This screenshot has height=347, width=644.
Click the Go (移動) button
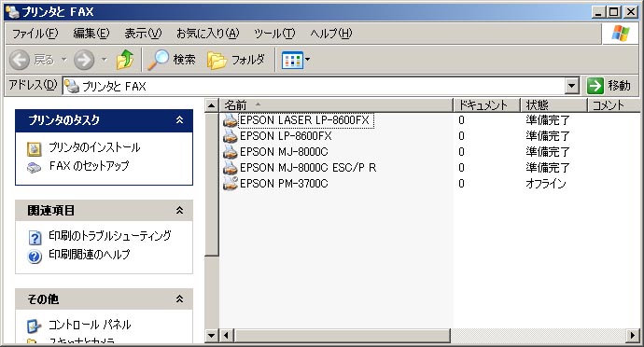pyautogui.click(x=609, y=86)
